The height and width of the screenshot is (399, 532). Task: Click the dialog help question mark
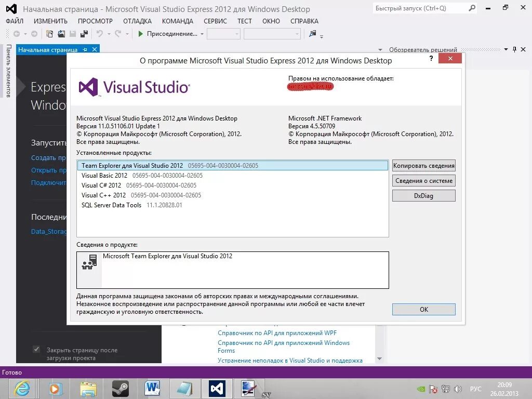(x=431, y=58)
